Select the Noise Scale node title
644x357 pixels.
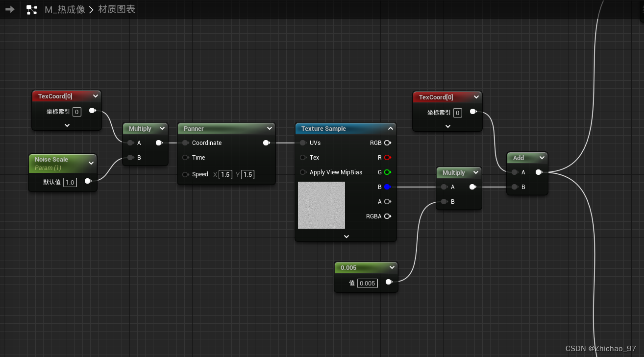51,159
